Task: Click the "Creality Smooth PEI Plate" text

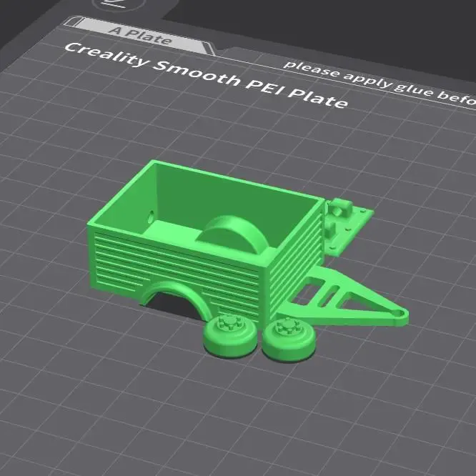Action: tap(207, 74)
